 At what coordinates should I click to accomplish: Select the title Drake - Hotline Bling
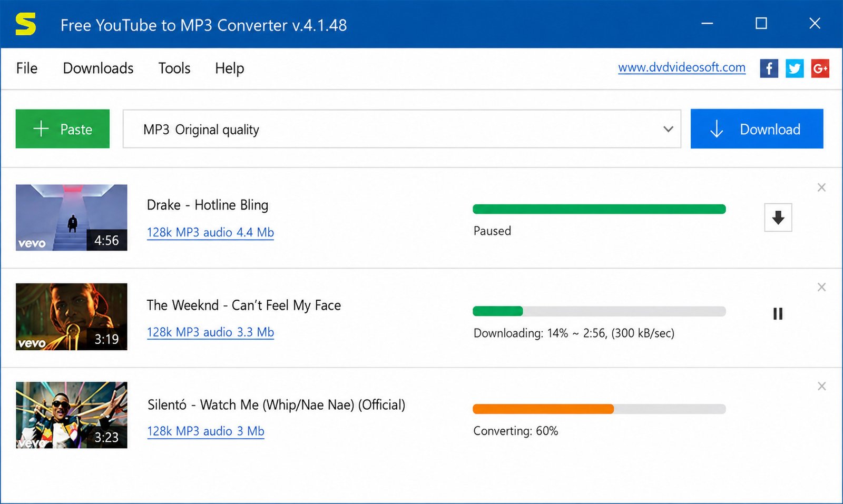pos(208,205)
